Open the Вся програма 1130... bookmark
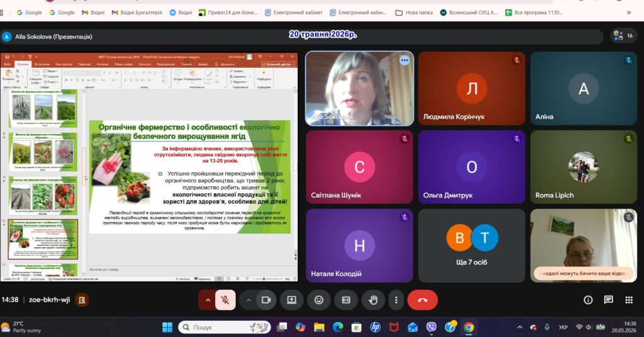644x337 pixels. [x=533, y=13]
